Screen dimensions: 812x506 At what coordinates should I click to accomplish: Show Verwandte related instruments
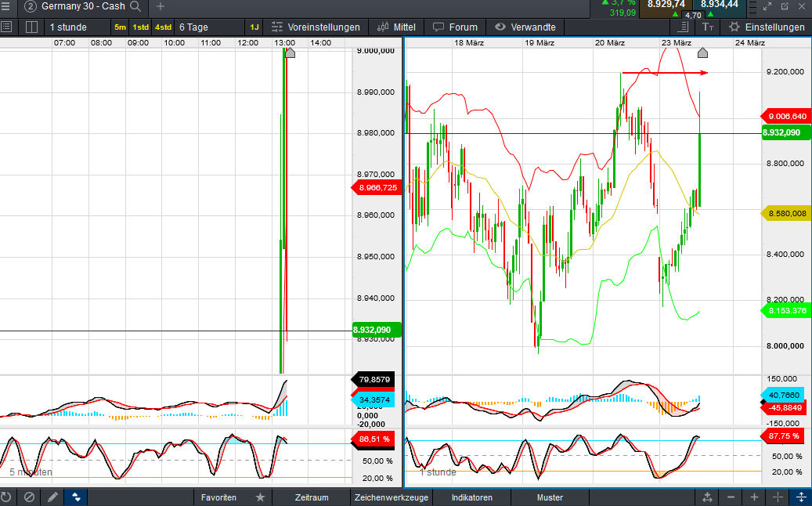[525, 27]
